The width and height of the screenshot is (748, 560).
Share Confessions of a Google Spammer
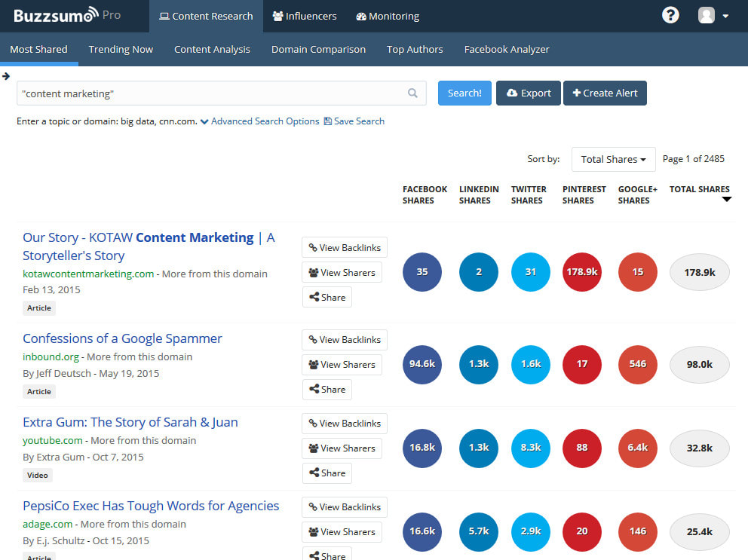(x=327, y=389)
